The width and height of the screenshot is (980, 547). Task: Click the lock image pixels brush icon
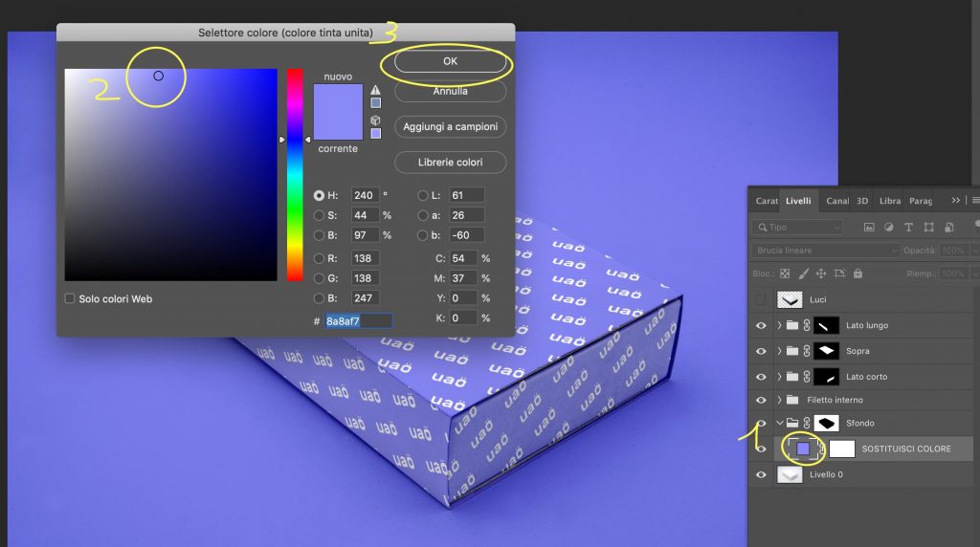pos(803,273)
